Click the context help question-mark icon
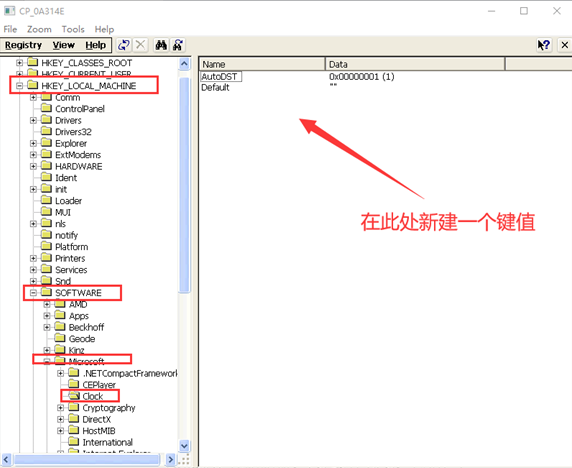This screenshot has height=468, width=572. coord(544,45)
